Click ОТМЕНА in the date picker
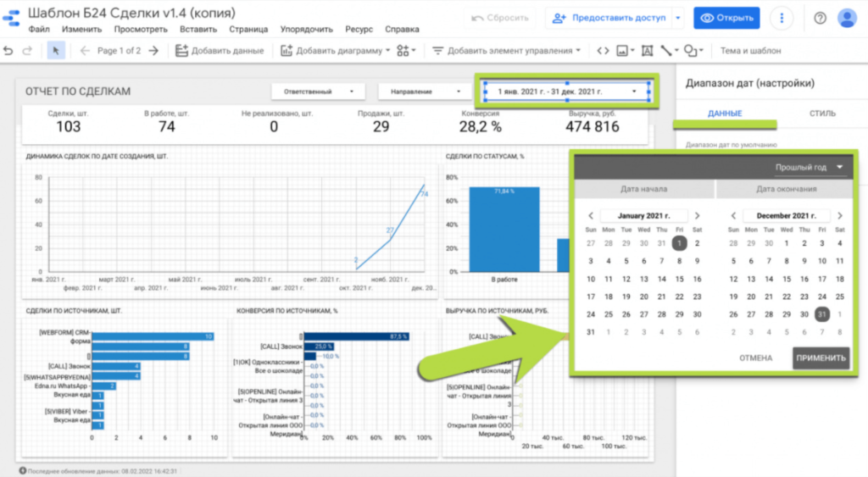The image size is (868, 477). (x=755, y=358)
